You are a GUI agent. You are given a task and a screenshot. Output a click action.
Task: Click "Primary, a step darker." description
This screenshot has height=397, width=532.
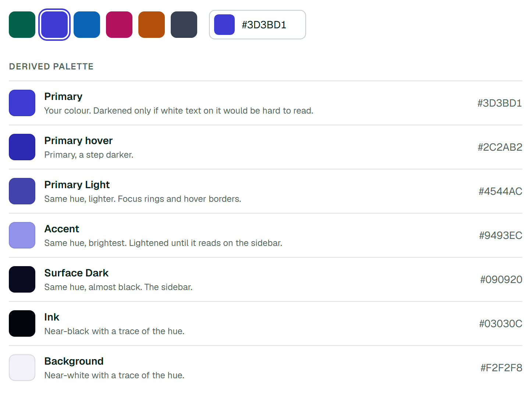tap(89, 155)
